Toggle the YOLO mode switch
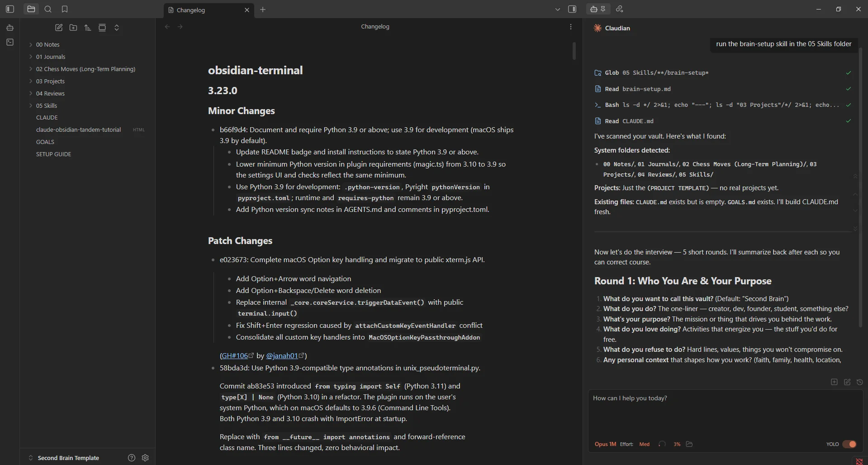 point(849,444)
